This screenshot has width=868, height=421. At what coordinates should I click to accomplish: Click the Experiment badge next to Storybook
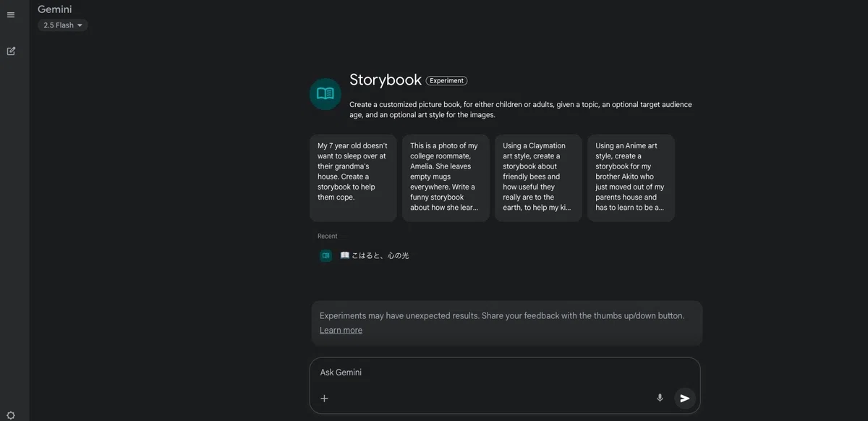pos(446,80)
